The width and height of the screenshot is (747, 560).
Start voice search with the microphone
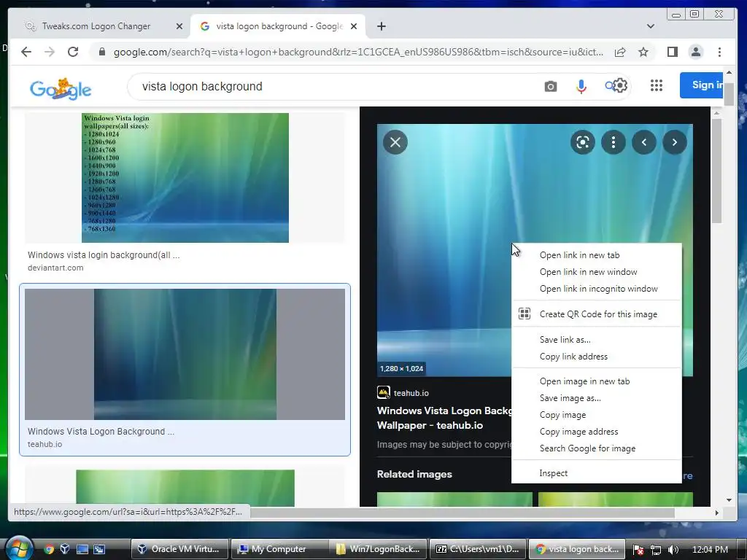click(x=581, y=87)
